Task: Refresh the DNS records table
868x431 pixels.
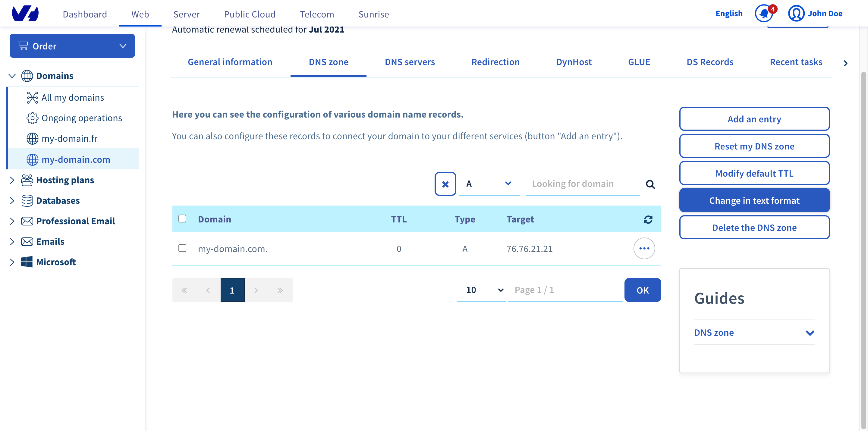Action: point(648,219)
